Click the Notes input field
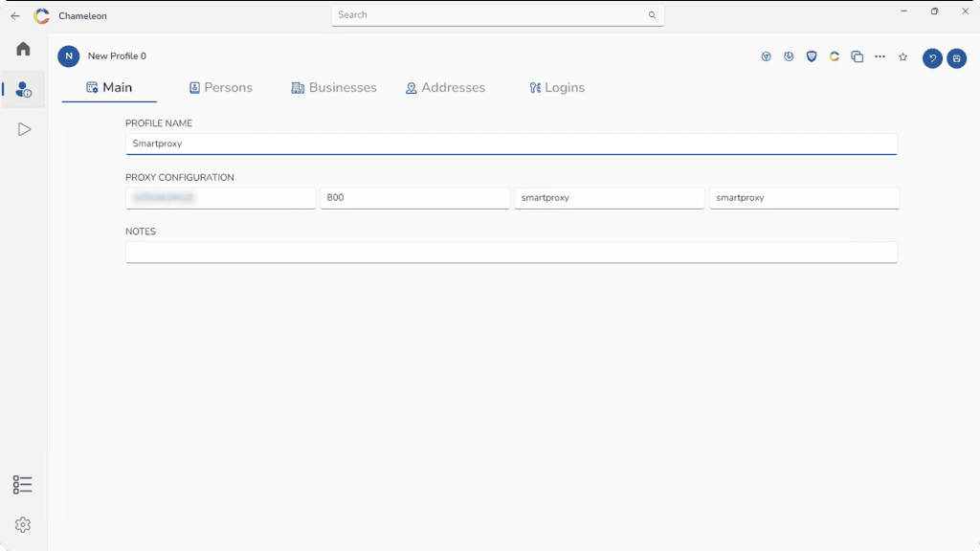Viewport: 980px width, 551px height. click(511, 252)
